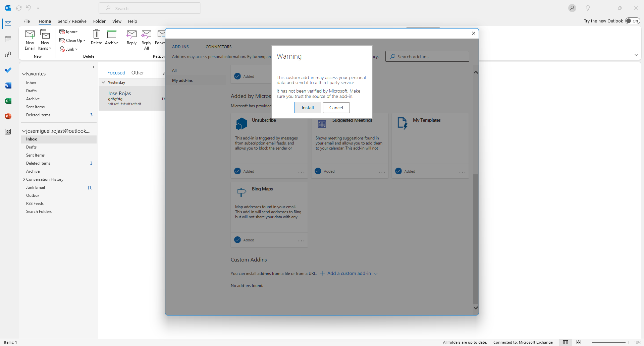Switch to the CONNECTORS tab

pyautogui.click(x=218, y=47)
